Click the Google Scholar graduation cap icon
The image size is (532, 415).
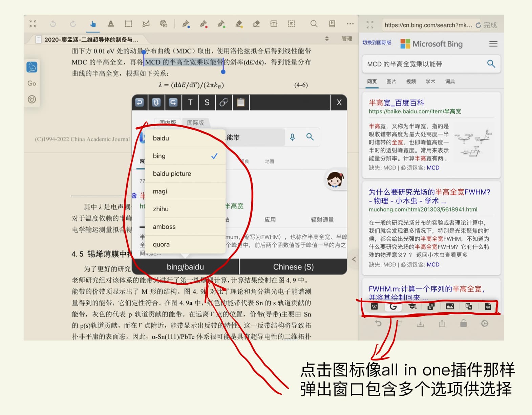click(x=412, y=307)
